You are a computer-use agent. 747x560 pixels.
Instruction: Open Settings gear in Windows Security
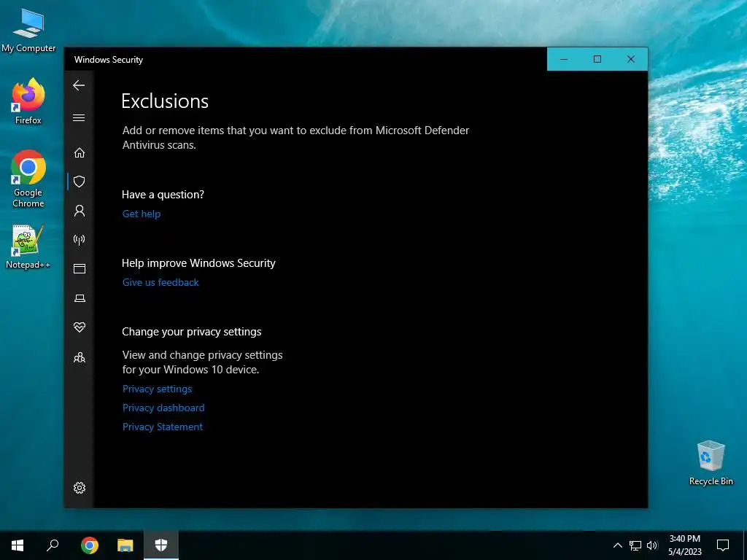click(x=80, y=488)
